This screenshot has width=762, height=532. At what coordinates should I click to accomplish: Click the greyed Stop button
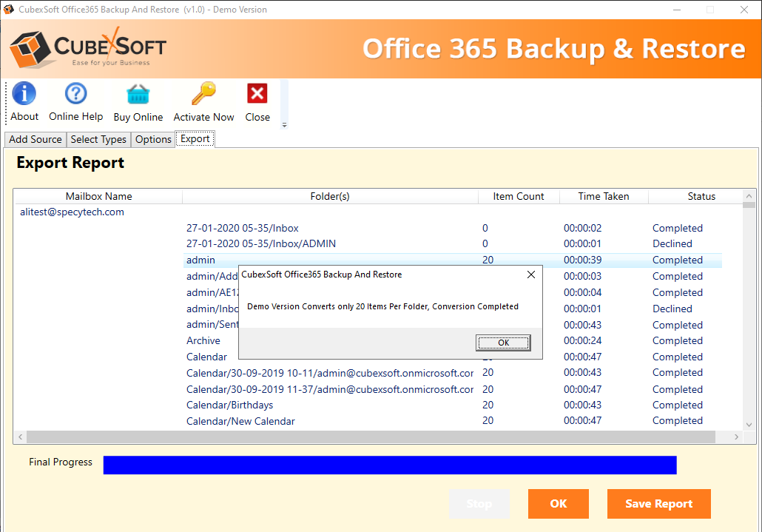[x=479, y=504]
